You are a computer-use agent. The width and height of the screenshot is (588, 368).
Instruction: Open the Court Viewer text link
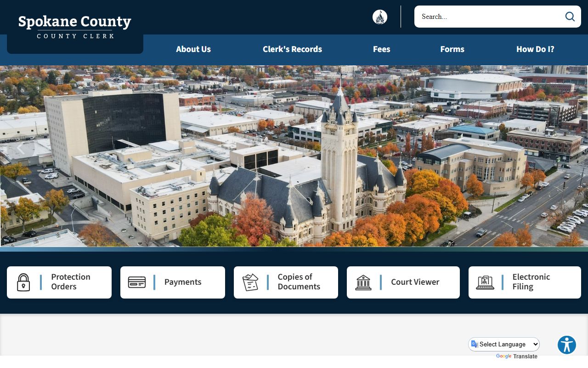point(415,282)
